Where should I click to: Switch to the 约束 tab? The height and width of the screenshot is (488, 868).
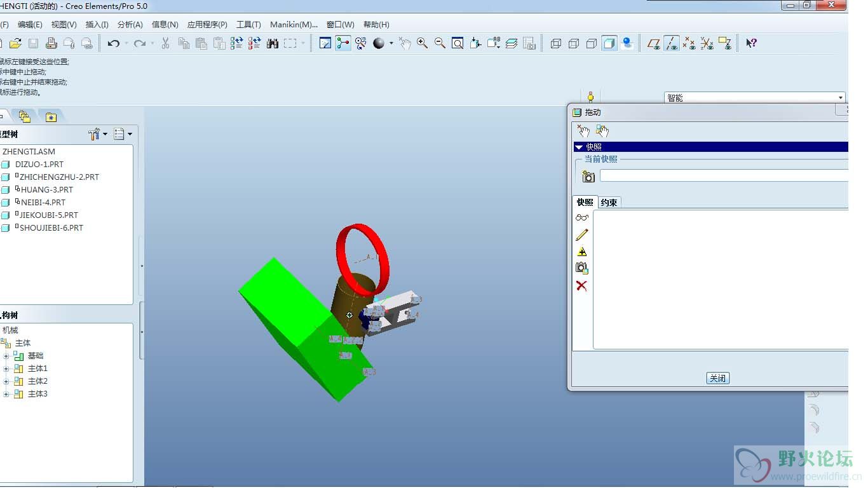point(609,203)
